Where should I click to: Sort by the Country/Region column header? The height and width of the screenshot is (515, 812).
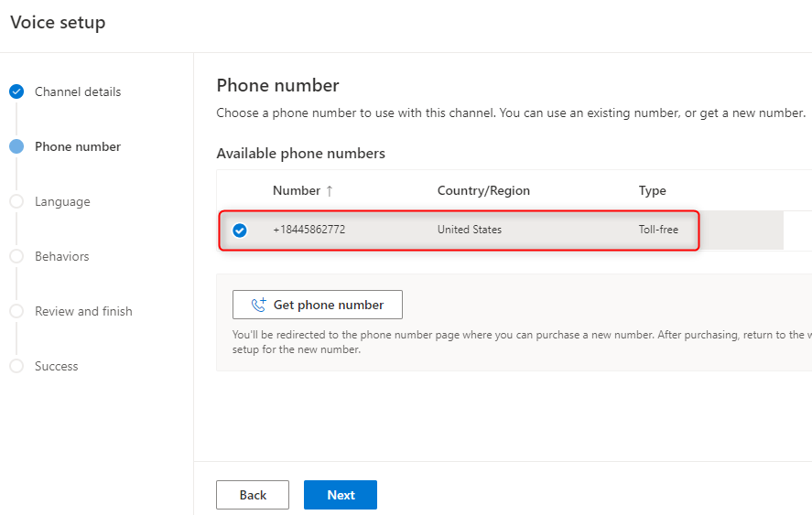pyautogui.click(x=483, y=191)
